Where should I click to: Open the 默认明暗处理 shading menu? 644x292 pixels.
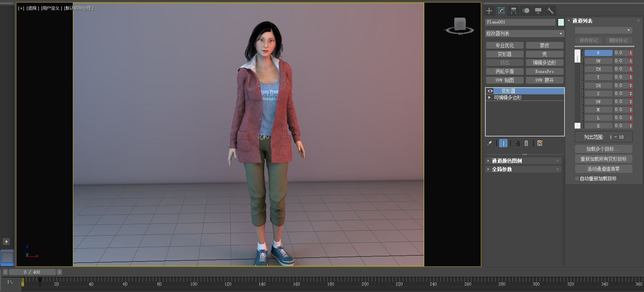79,8
